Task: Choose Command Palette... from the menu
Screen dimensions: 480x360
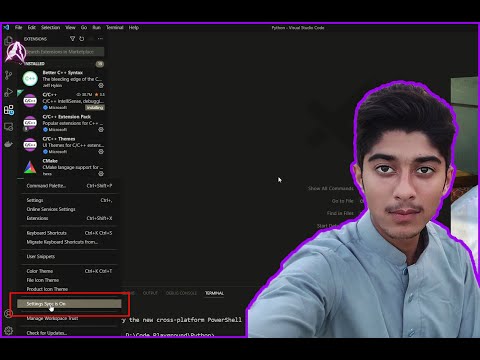Action: pyautogui.click(x=69, y=186)
